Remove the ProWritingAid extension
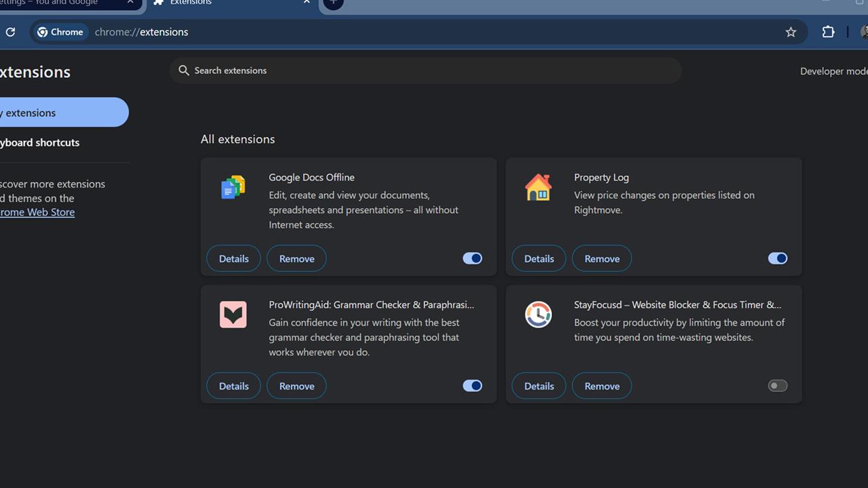Viewport: 868px width, 488px height. pyautogui.click(x=296, y=386)
